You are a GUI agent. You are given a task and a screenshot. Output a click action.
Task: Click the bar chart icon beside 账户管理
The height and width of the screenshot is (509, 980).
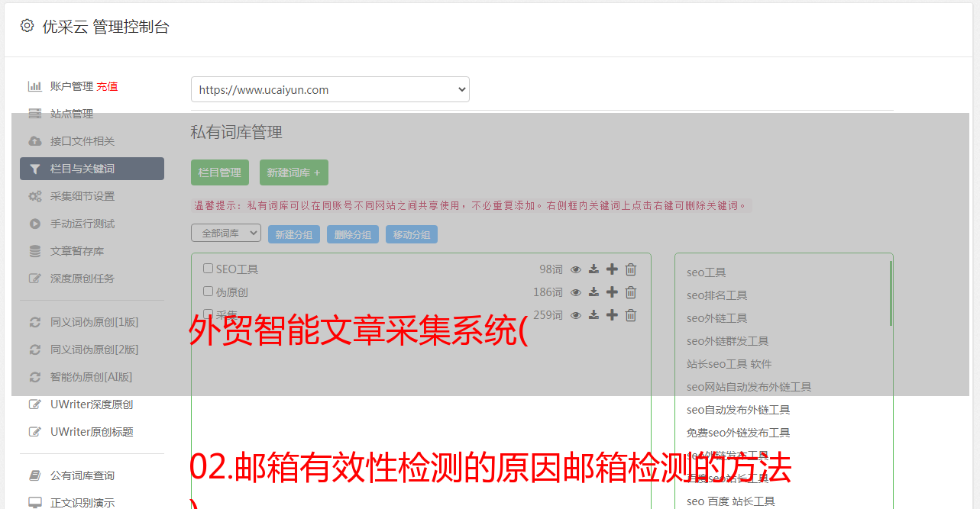34,86
